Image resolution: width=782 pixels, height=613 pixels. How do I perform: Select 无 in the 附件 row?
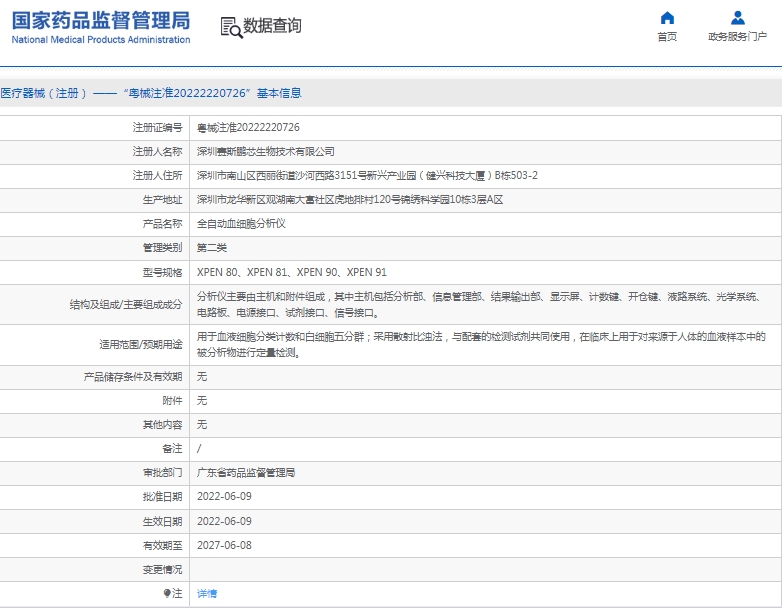[x=202, y=401]
